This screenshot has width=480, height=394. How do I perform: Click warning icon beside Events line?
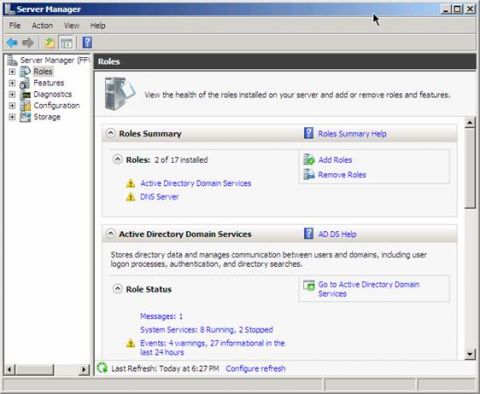[130, 343]
